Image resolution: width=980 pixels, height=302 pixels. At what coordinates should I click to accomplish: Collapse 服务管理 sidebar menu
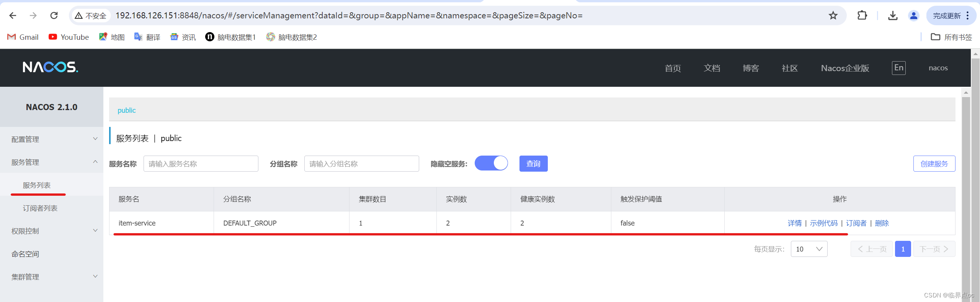tap(52, 162)
